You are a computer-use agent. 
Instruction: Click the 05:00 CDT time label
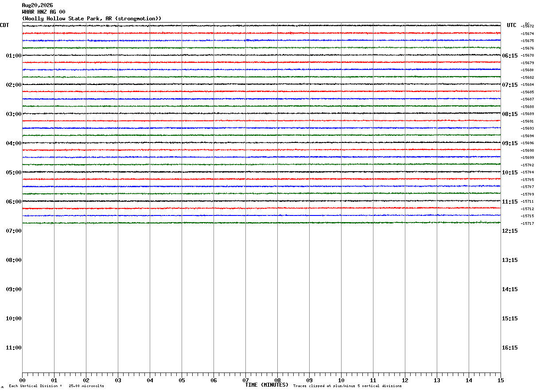tap(14, 173)
